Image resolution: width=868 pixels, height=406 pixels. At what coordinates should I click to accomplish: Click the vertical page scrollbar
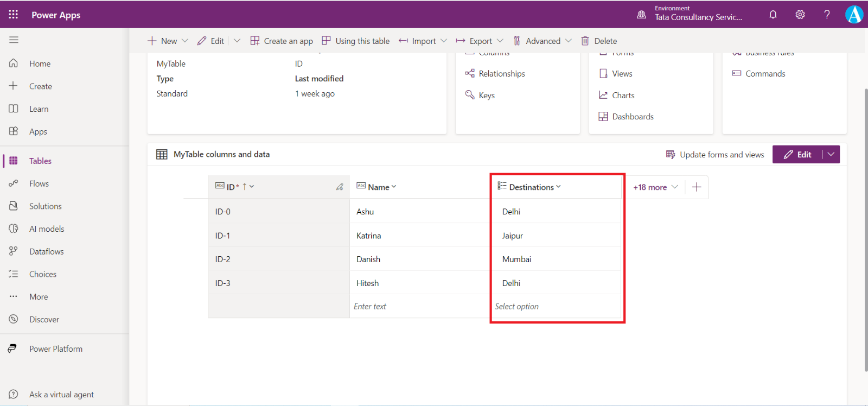tap(865, 228)
